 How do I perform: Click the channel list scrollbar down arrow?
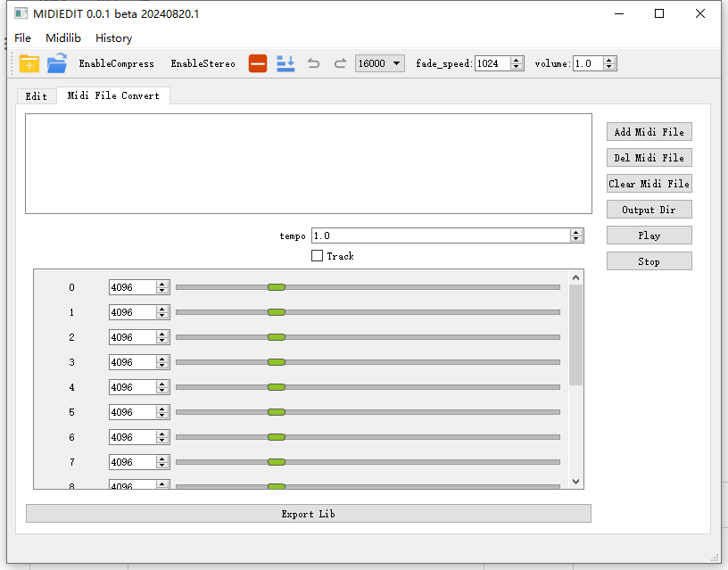(575, 482)
